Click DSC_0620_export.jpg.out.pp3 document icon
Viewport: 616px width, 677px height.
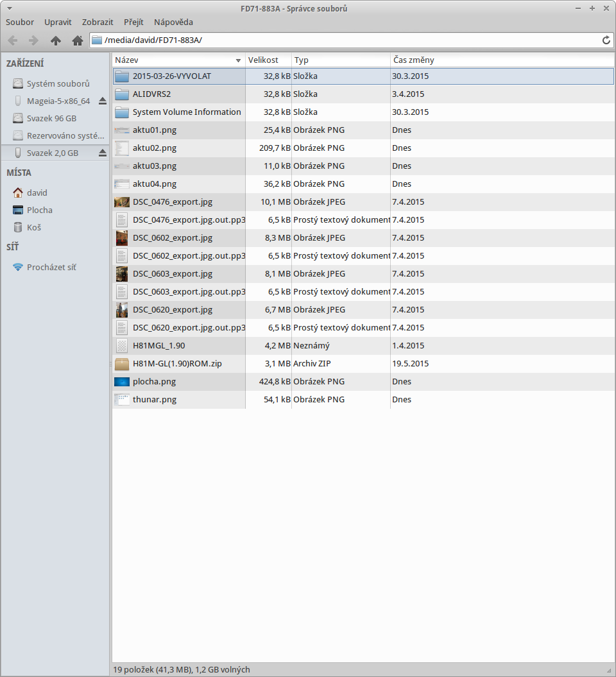(122, 328)
